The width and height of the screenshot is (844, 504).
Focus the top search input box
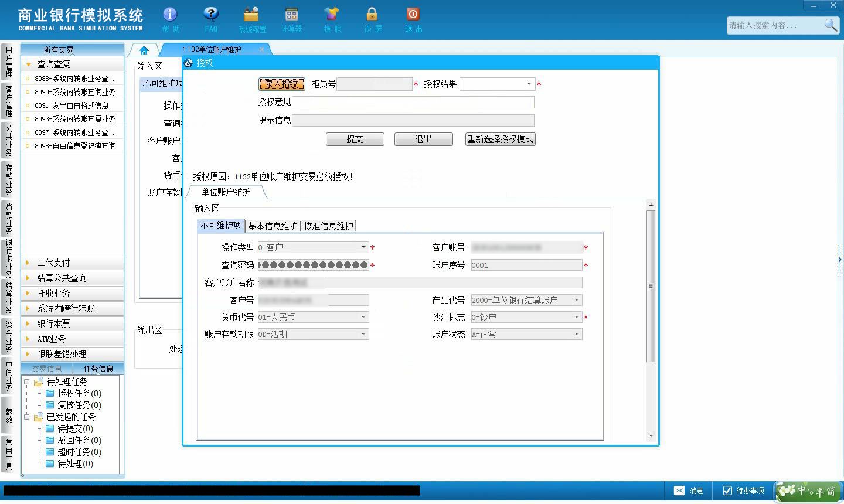(x=775, y=25)
